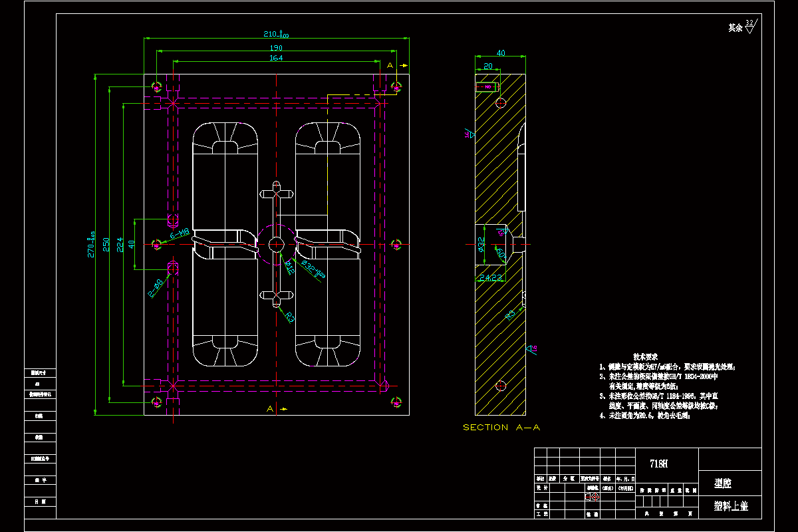Click the bottom-left screw hole marker
The image size is (798, 532).
tap(157, 402)
